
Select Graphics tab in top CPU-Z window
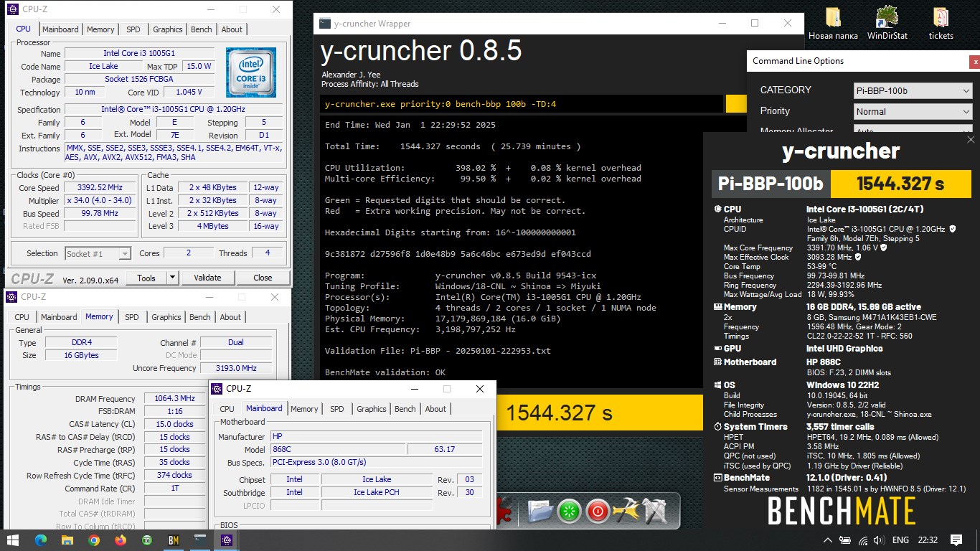[x=167, y=29]
